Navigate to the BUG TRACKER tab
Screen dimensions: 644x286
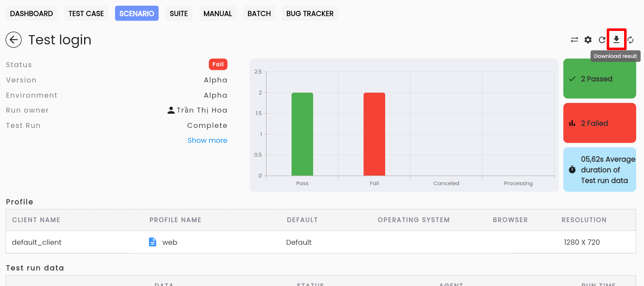310,14
